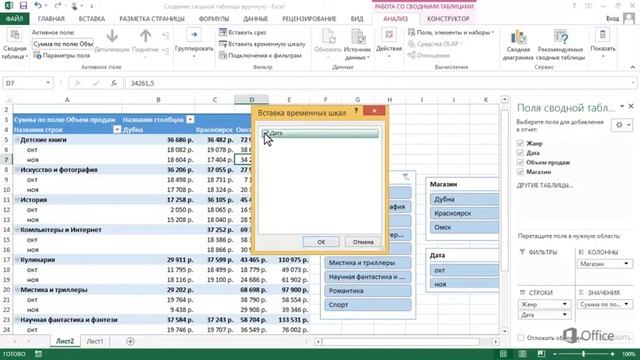Click the Поднятие up-arrow icon
Viewport: 640px width, 360px height.
145,36
